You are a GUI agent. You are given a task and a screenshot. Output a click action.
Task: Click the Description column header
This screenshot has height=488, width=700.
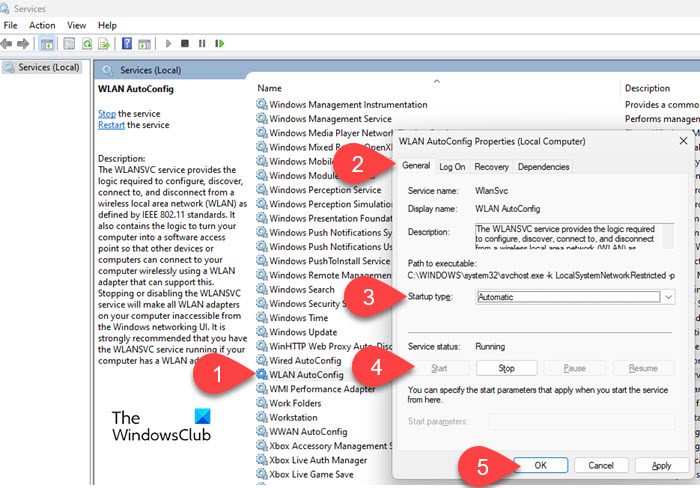(647, 88)
